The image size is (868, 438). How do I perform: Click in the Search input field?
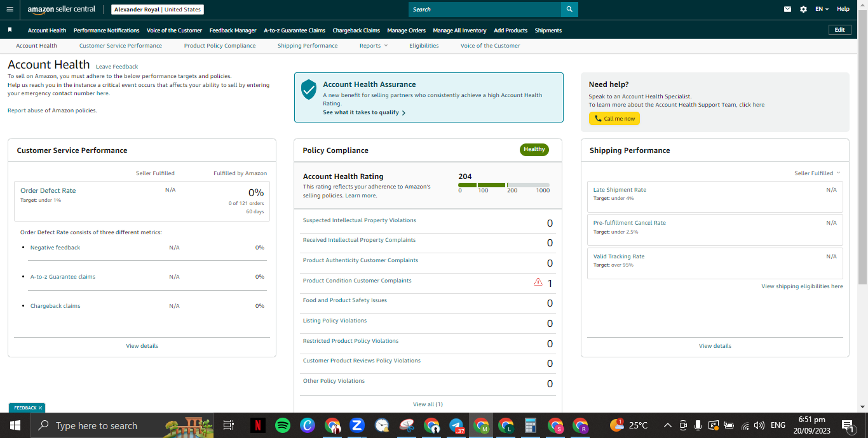click(x=485, y=10)
